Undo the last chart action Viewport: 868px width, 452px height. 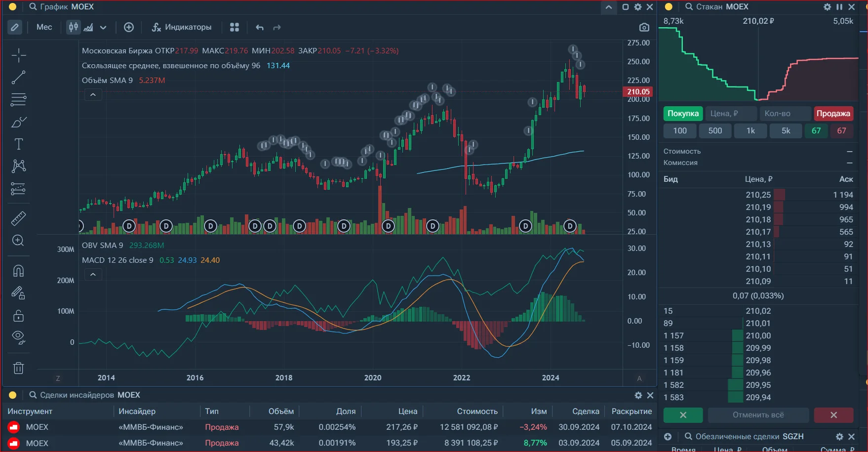(260, 27)
